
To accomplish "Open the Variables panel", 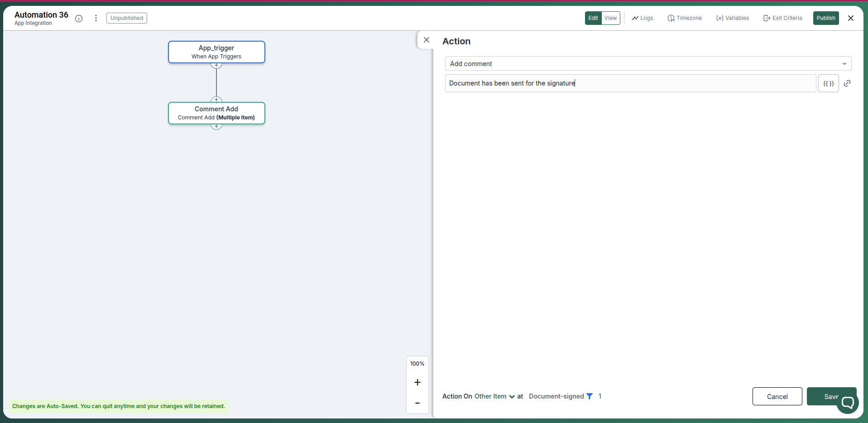I will point(732,18).
